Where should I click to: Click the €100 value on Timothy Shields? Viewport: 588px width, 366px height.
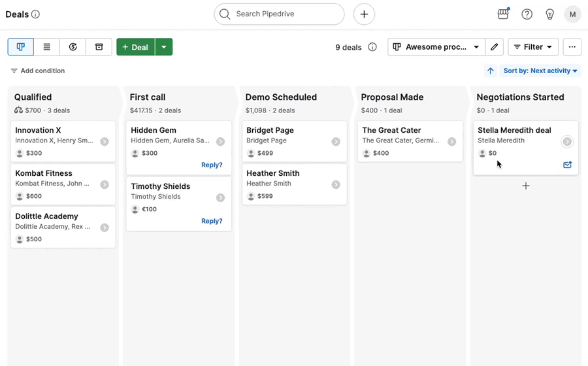[x=149, y=209]
